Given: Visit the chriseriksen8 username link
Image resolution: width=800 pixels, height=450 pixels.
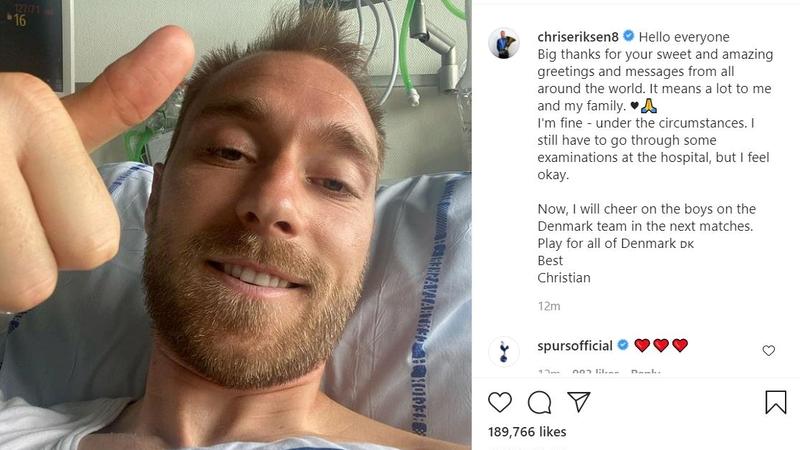Looking at the screenshot, I should (x=578, y=37).
